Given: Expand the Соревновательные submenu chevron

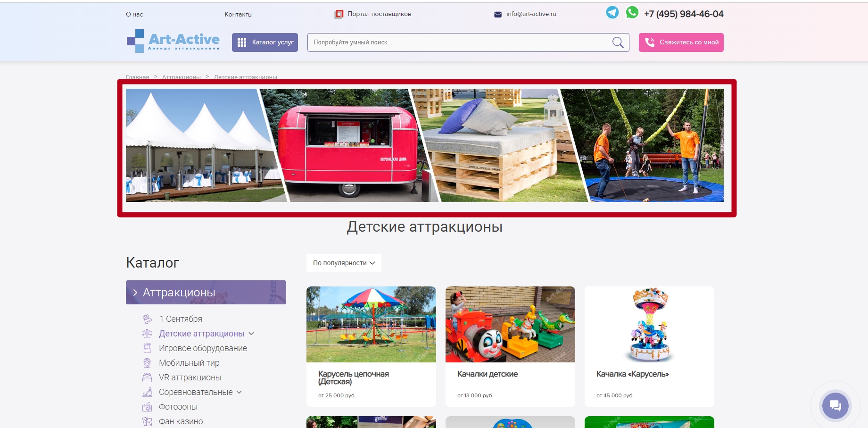Looking at the screenshot, I should point(239,392).
